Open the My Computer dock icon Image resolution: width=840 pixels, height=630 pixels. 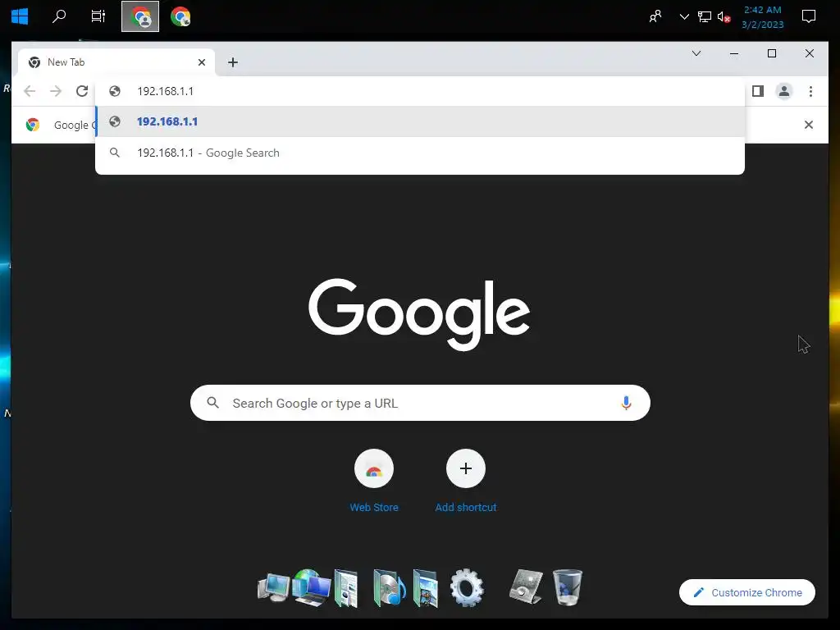pos(273,587)
